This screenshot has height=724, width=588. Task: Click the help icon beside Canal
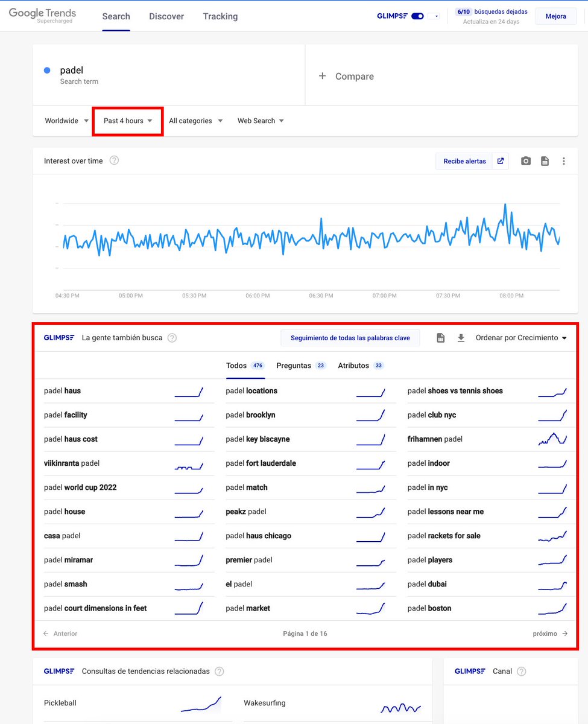pos(522,672)
